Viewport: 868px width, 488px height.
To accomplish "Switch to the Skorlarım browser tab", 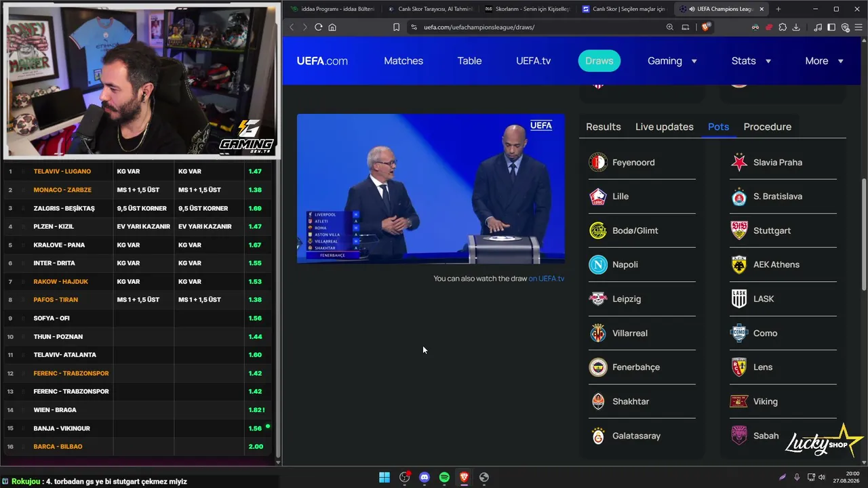I will click(527, 9).
